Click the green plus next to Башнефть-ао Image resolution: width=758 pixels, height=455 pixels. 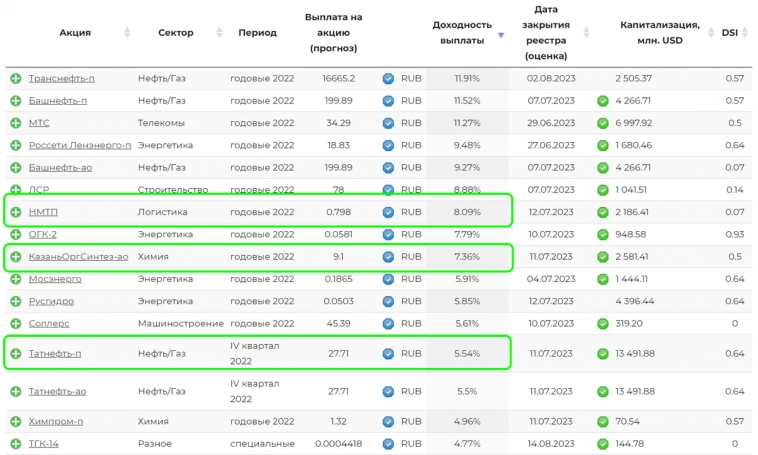16,167
